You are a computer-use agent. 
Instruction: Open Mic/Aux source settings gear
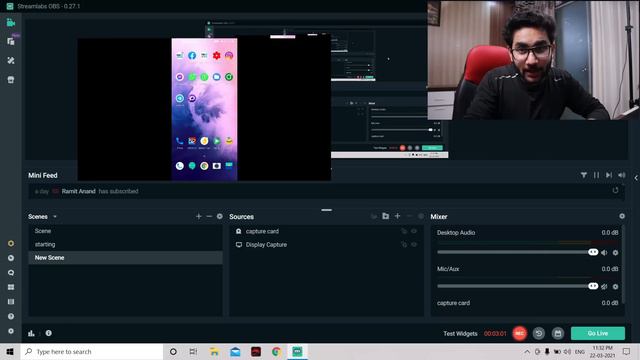[x=616, y=287]
